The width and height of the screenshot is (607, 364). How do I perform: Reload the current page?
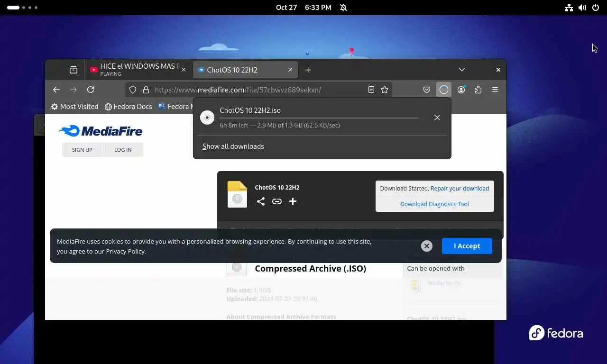91,90
